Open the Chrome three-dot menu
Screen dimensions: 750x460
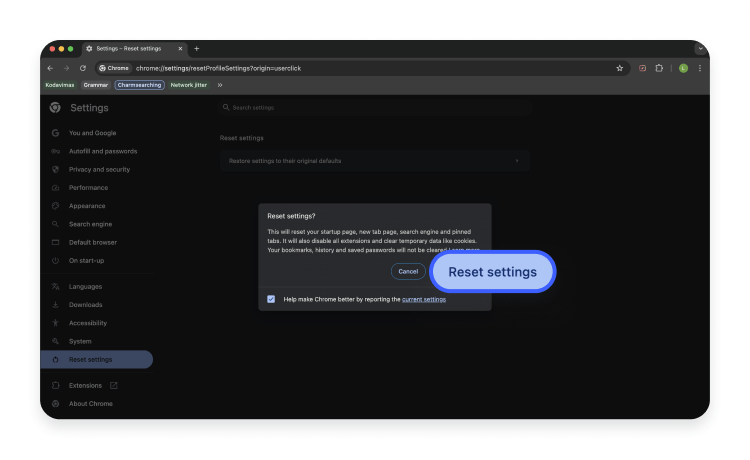point(700,68)
